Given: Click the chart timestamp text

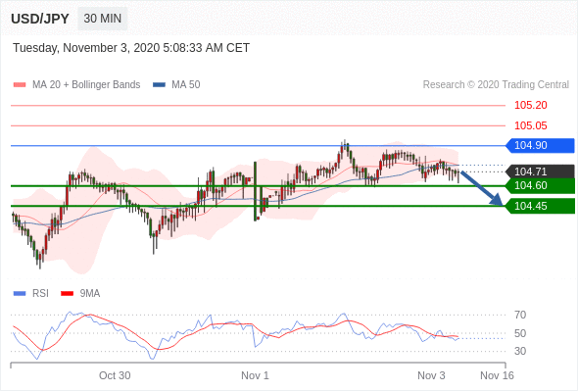Looking at the screenshot, I should coord(131,48).
